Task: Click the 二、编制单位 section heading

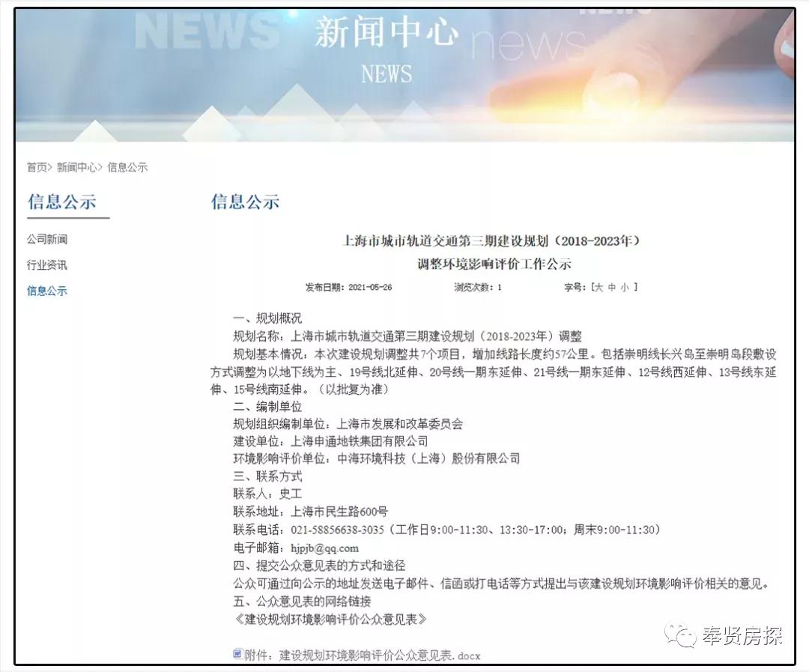Action: [x=267, y=407]
